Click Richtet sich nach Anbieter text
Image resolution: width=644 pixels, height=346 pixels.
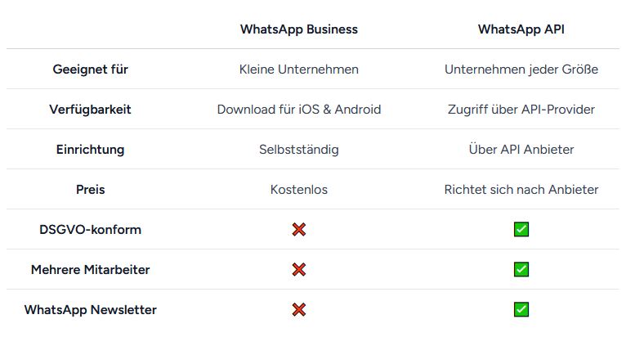521,190
